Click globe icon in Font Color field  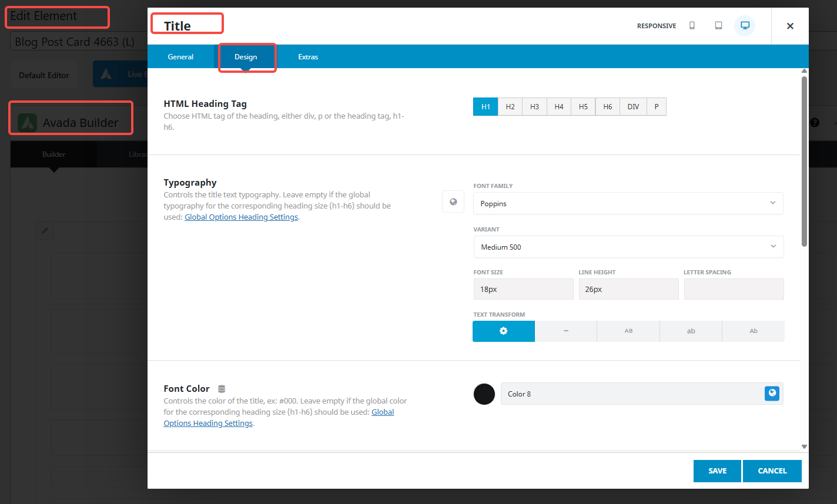click(x=772, y=394)
